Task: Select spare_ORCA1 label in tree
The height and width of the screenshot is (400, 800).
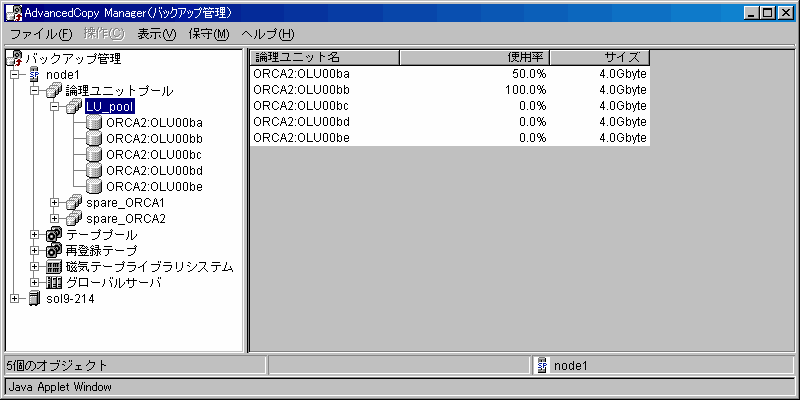Action: (126, 203)
